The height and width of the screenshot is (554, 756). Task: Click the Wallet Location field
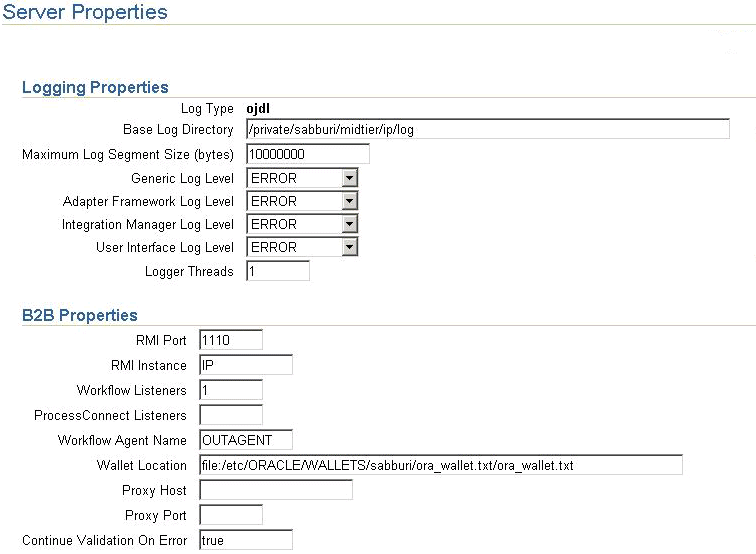441,465
